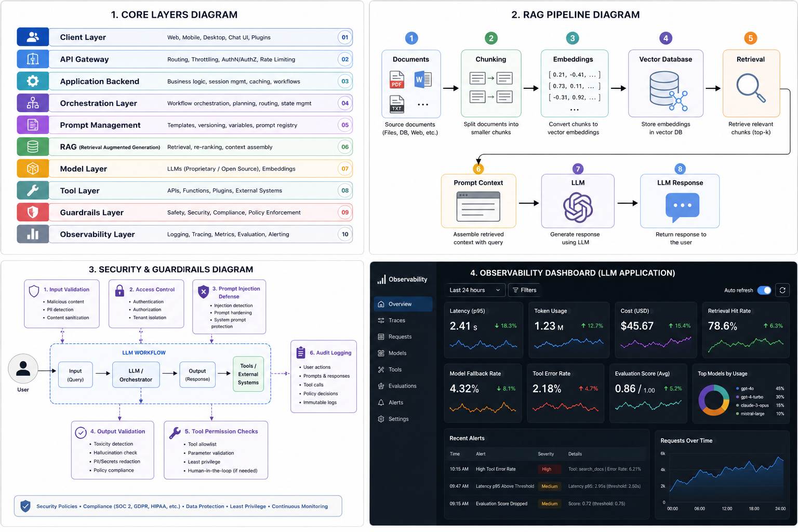798x532 pixels.
Task: Select Overview in the Observability sidebar
Action: point(403,304)
